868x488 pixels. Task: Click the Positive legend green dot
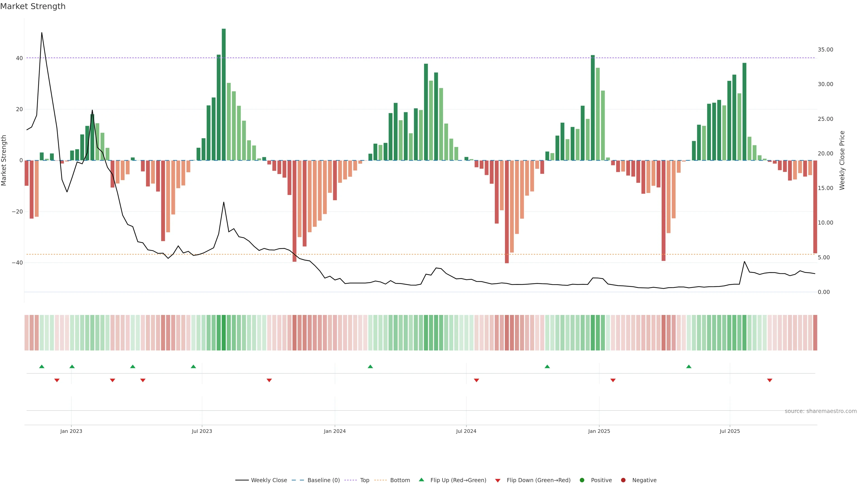click(582, 480)
